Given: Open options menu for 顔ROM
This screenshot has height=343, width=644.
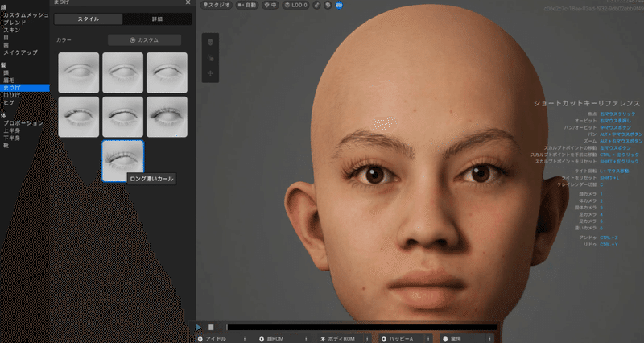Looking at the screenshot, I should tap(306, 339).
